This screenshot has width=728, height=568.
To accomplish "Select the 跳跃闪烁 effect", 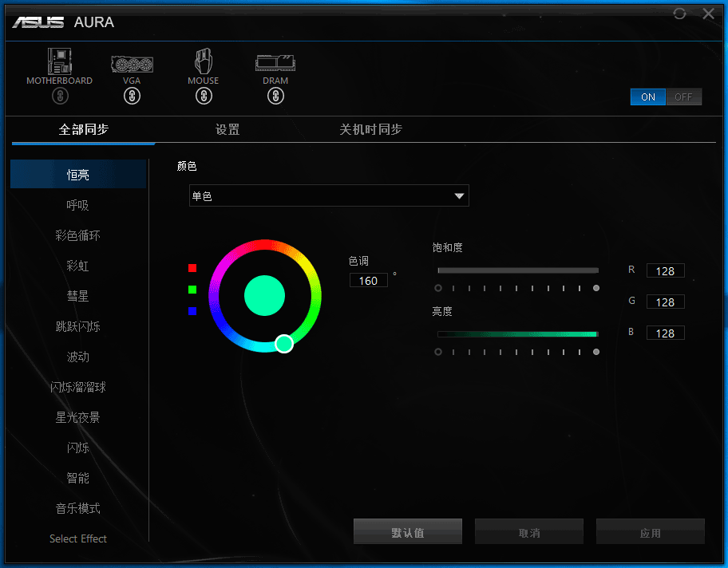I will (x=78, y=326).
